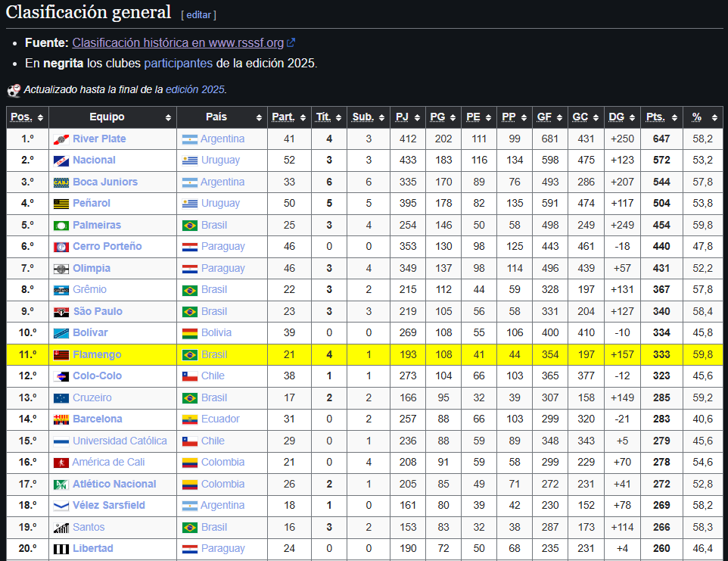Click the Colombia flag in América de Cali row
Viewport: 728px width, 561px height.
pos(189,463)
